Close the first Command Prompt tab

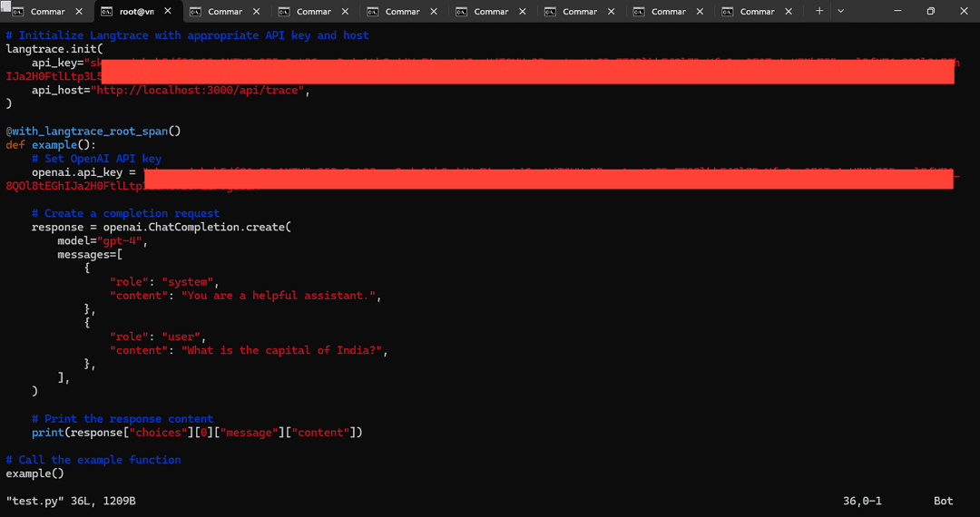(79, 12)
